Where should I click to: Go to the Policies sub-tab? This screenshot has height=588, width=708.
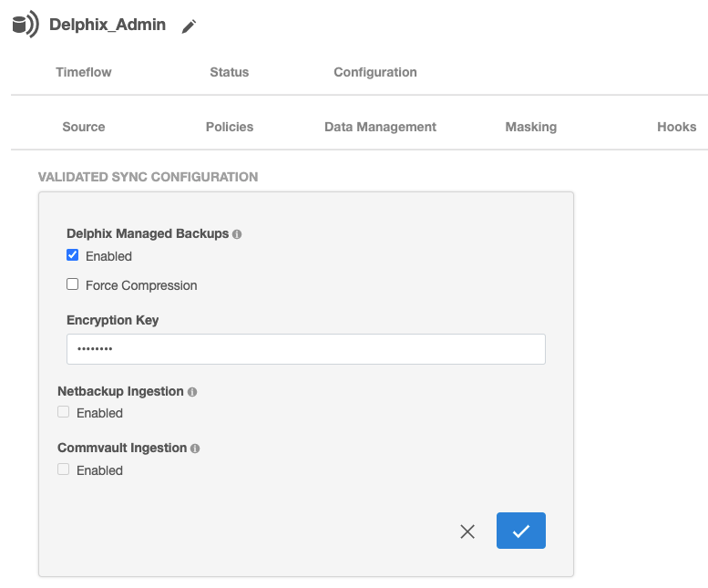(230, 127)
